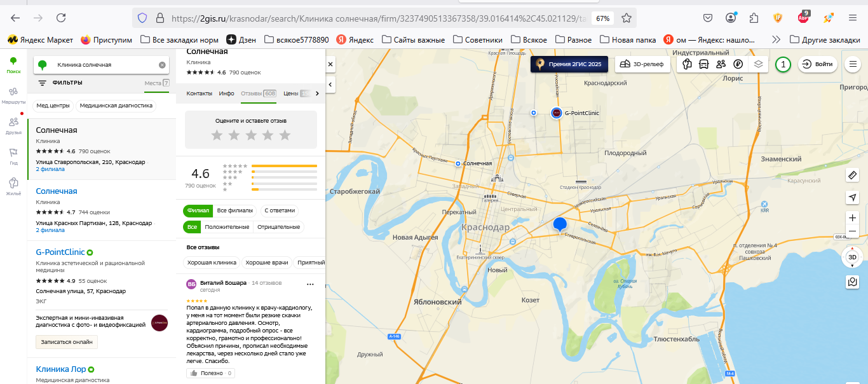Select the ruler measurement tool
Viewport: 868px width, 384px height.
pyautogui.click(x=853, y=175)
